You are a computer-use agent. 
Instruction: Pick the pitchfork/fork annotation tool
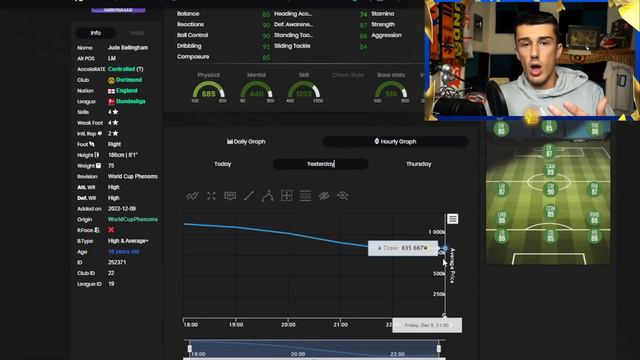(267, 196)
